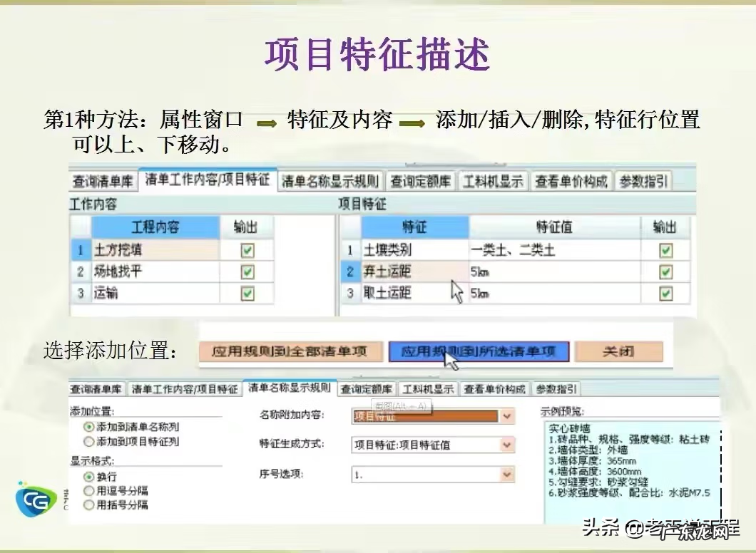Click the 关闭 button
Screen dimensions: 756x553
click(618, 351)
